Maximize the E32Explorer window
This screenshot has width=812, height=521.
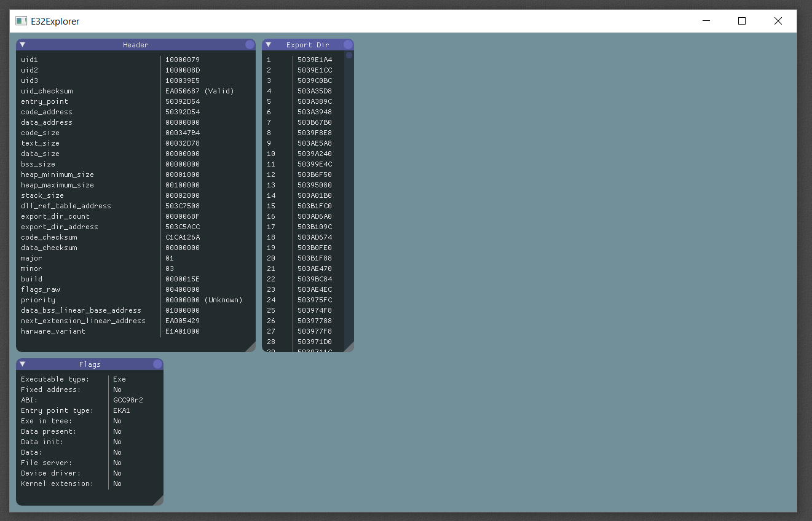click(742, 21)
